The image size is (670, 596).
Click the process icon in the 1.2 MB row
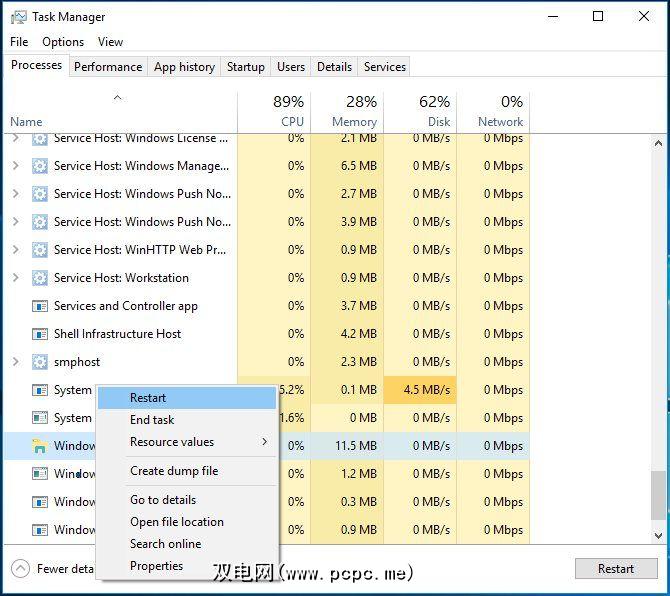pyautogui.click(x=40, y=474)
